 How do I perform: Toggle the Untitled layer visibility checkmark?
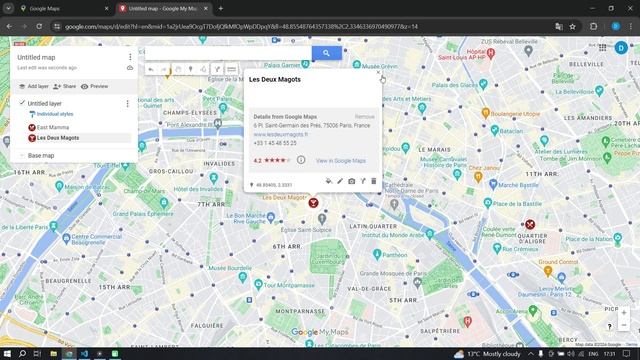tap(22, 103)
